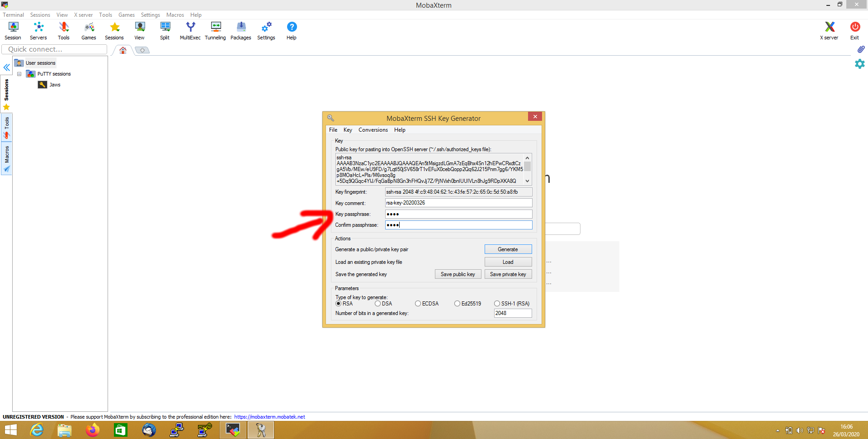This screenshot has width=868, height=439.
Task: Open the home tab icon
Action: point(123,50)
